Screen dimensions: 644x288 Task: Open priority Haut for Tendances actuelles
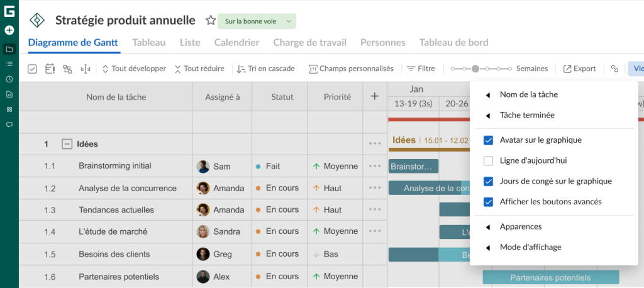pyautogui.click(x=328, y=210)
